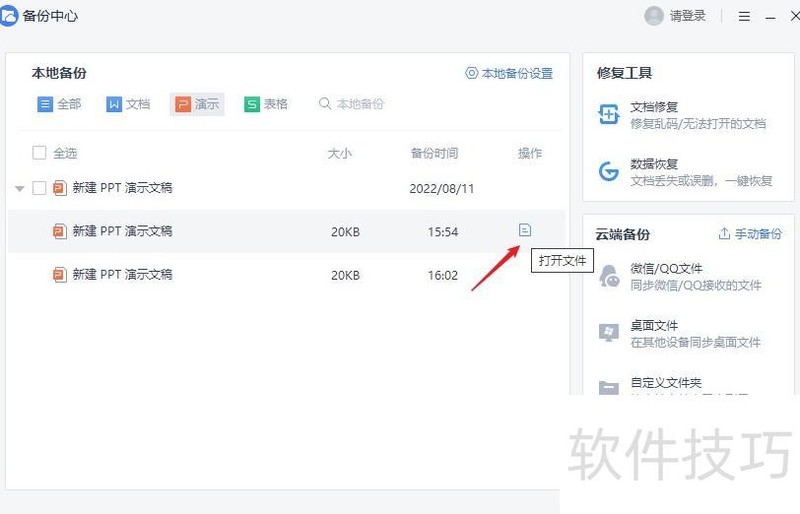Click the gear icon beside 本地备份设置
The width and height of the screenshot is (800, 514).
point(471,73)
